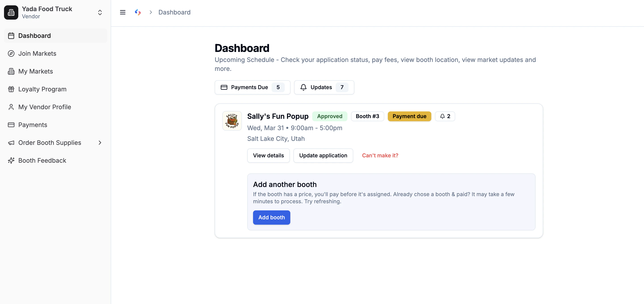Image resolution: width=644 pixels, height=304 pixels.
Task: Open the Updates tab with 7 alerts
Action: pyautogui.click(x=324, y=87)
